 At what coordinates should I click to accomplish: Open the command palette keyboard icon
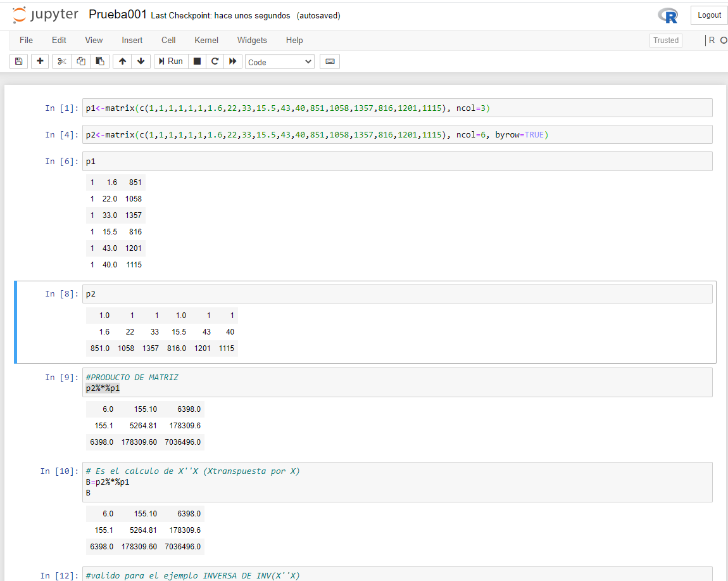click(330, 61)
